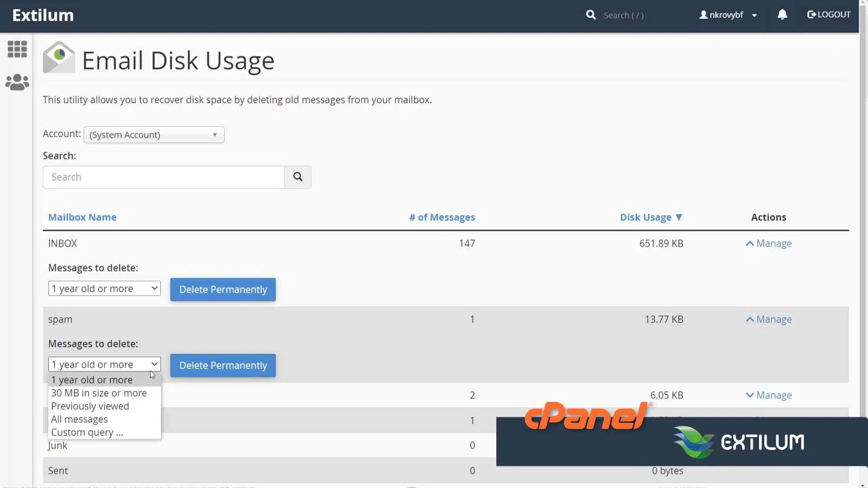This screenshot has height=488, width=868.
Task: Open the notifications bell
Action: [782, 15]
